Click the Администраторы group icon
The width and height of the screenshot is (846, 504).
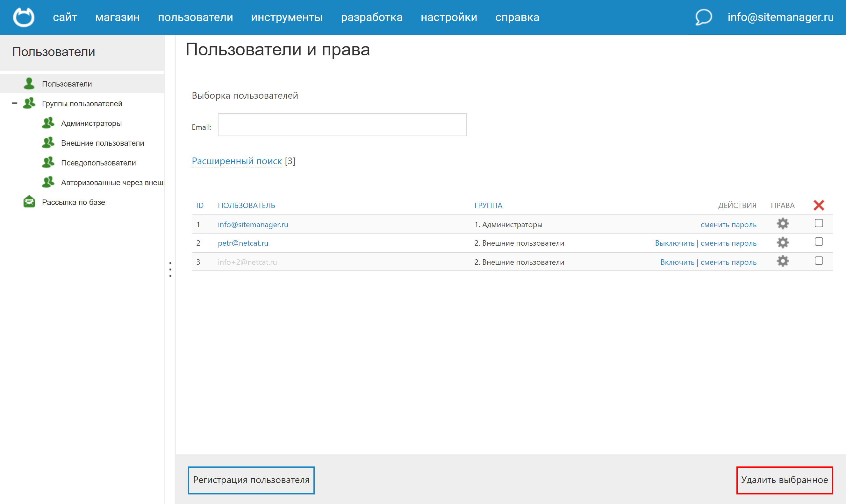coord(48,123)
